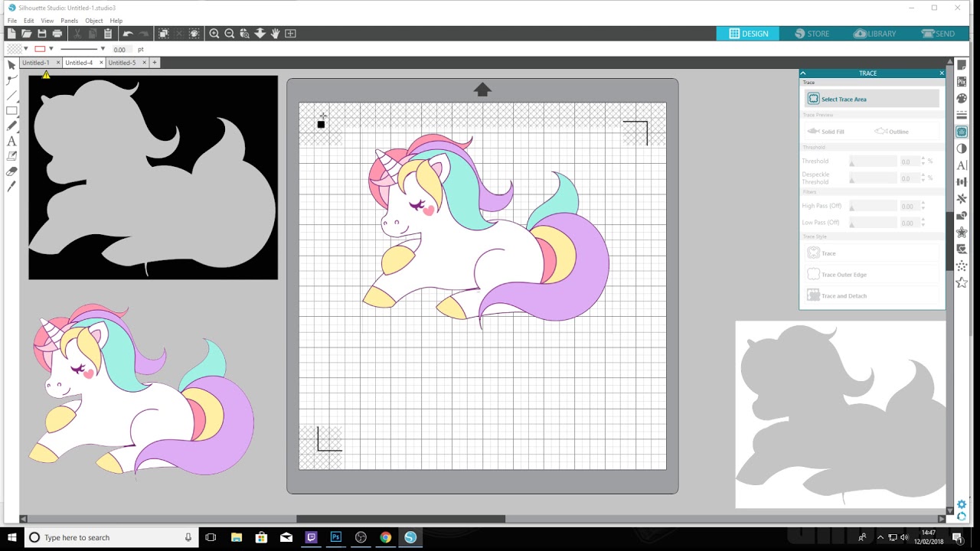
Task: Save the document with floppy disk icon
Action: coord(41,34)
